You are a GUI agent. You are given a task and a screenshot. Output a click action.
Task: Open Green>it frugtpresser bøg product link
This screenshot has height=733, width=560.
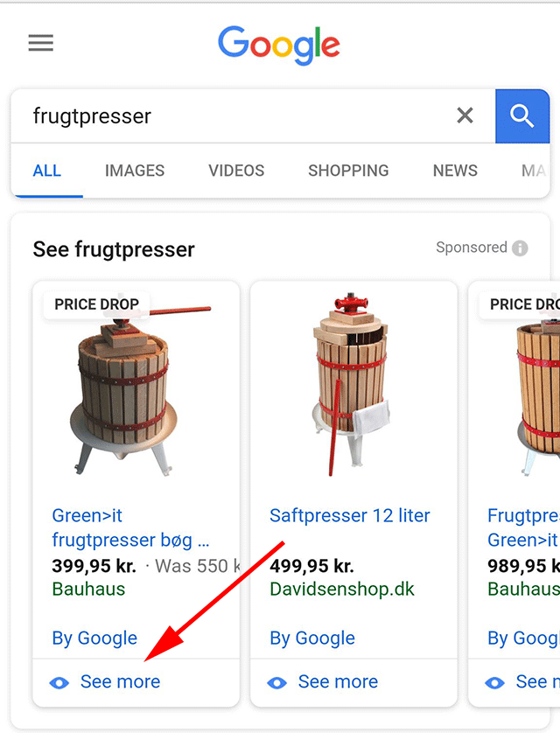tap(131, 527)
